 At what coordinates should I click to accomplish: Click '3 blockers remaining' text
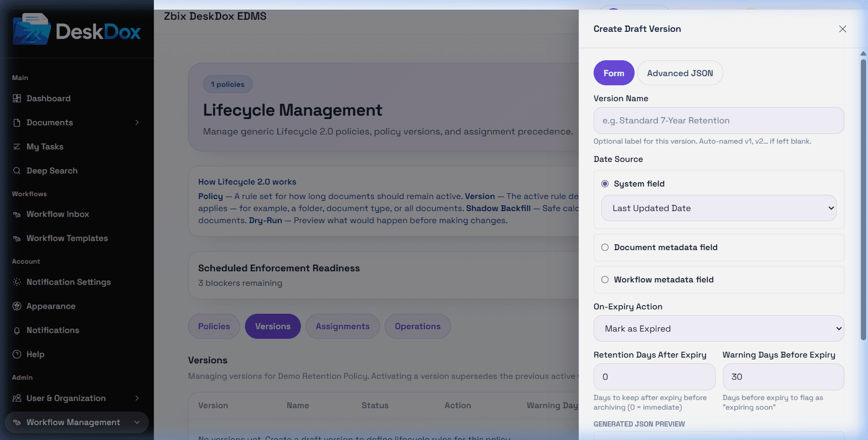pyautogui.click(x=240, y=283)
